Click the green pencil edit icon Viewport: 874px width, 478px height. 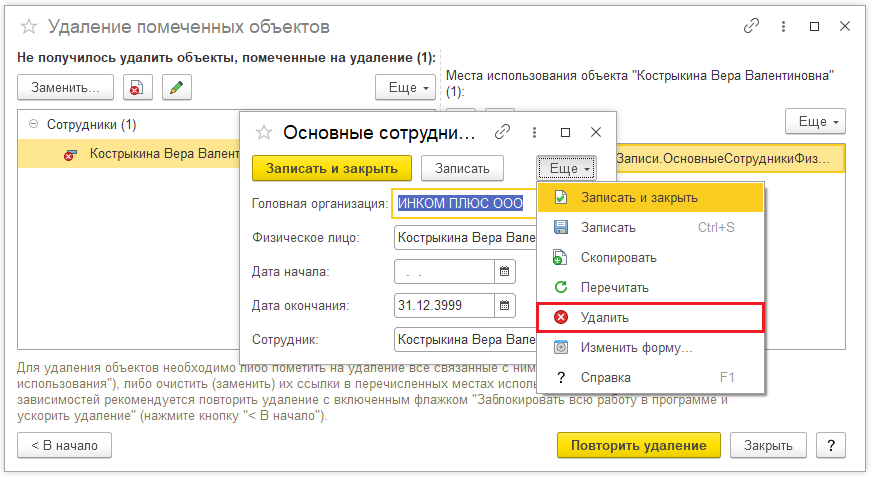(176, 88)
